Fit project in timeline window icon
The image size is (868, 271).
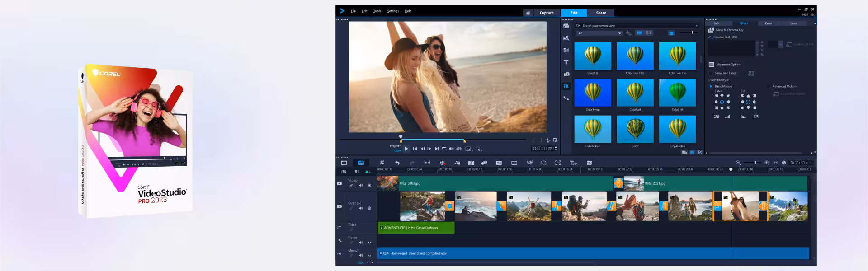click(775, 163)
